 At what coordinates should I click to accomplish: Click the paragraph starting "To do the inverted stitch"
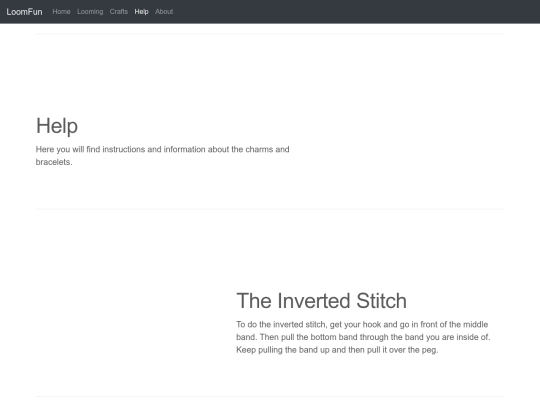(363, 337)
